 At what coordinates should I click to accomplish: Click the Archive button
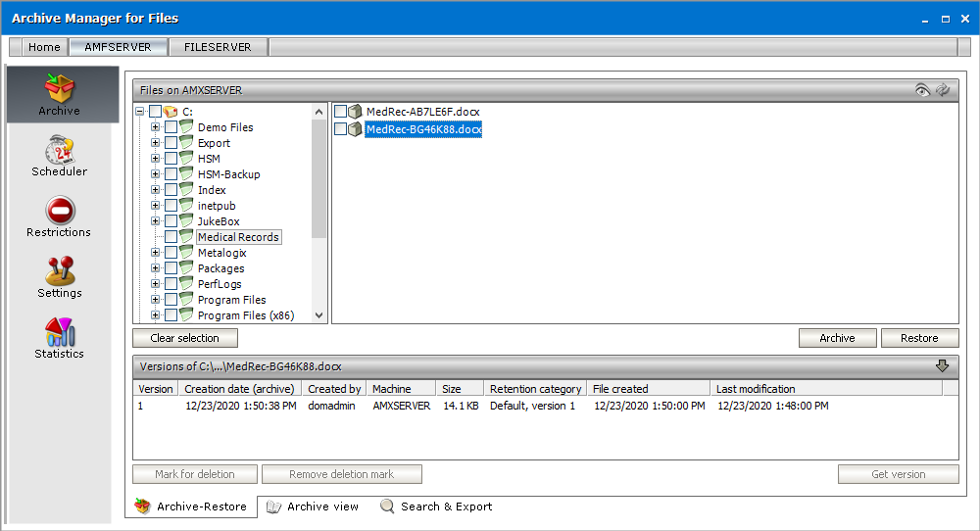(x=837, y=338)
